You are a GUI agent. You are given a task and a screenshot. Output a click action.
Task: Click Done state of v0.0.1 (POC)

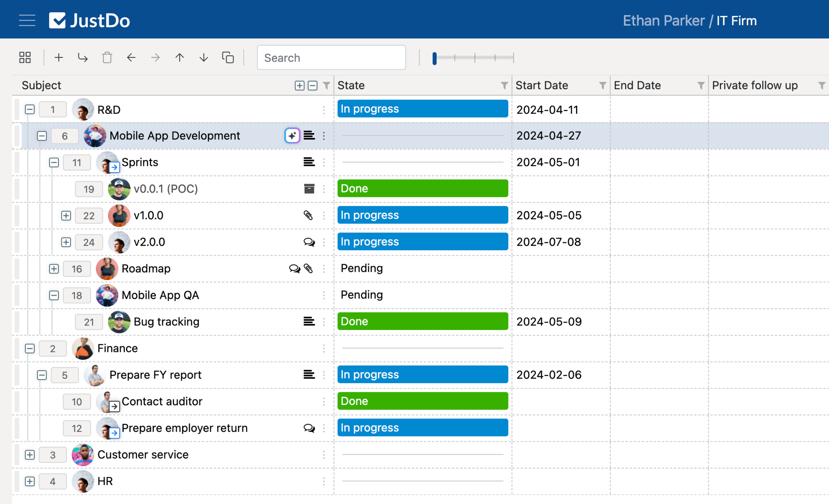422,188
